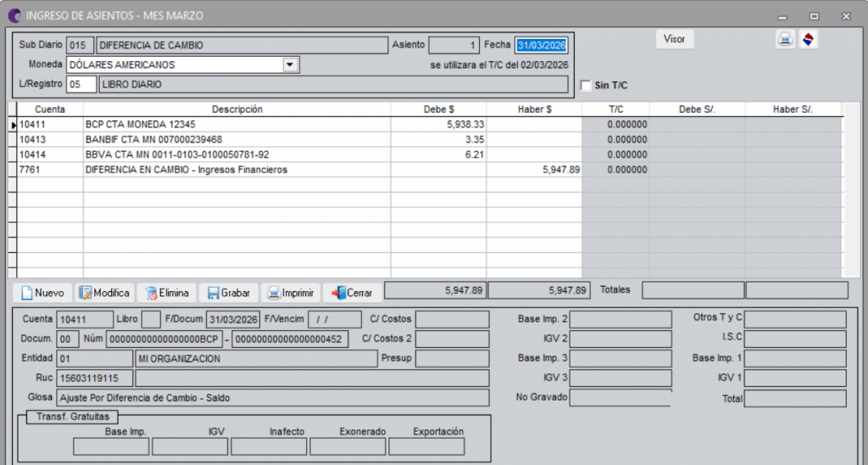Click the Sub Diario code field 015
868x465 pixels.
click(x=79, y=46)
